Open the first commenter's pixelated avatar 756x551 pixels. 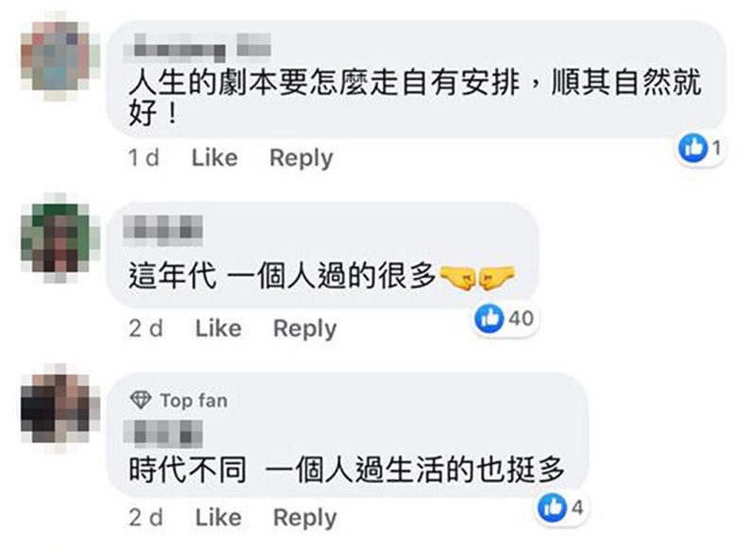(x=60, y=57)
